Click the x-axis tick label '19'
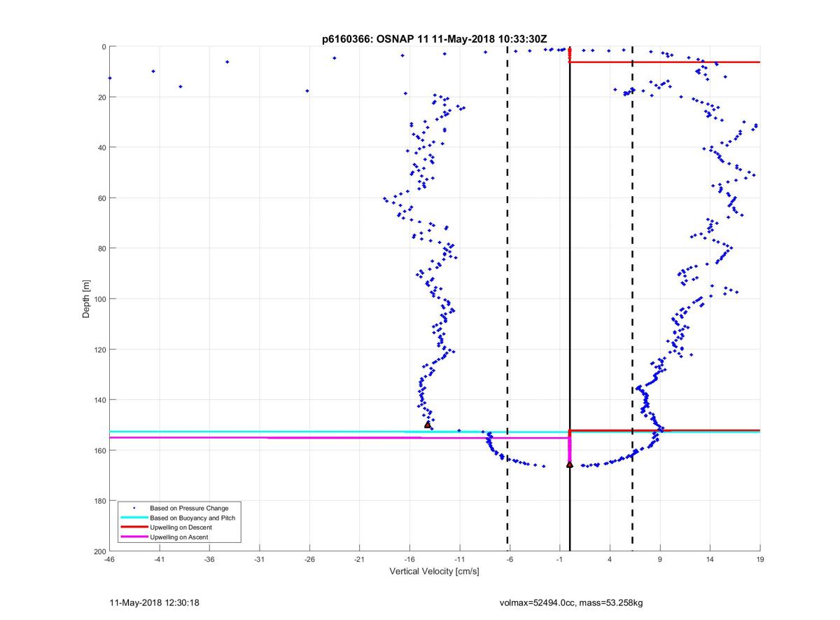The image size is (840, 620). (760, 559)
